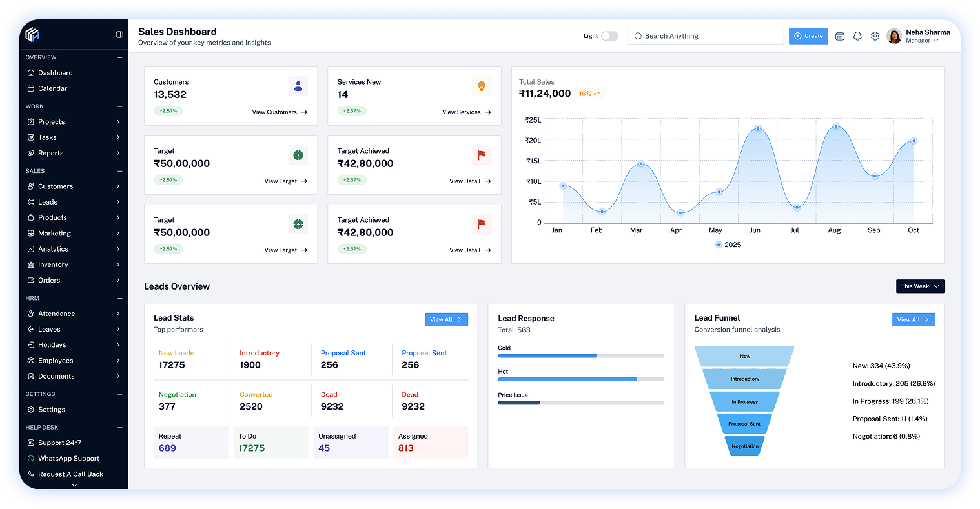Click the Price Issue progress bar
This screenshot has width=980, height=509.
[x=581, y=403]
